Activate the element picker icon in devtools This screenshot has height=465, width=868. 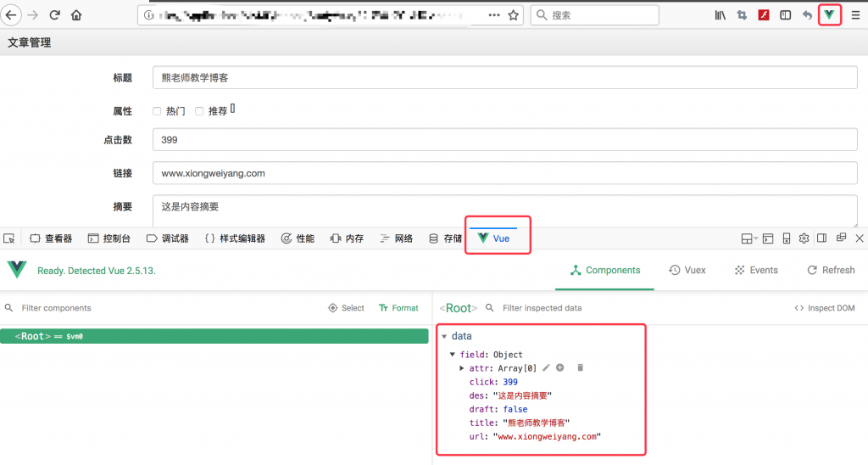pyautogui.click(x=9, y=238)
